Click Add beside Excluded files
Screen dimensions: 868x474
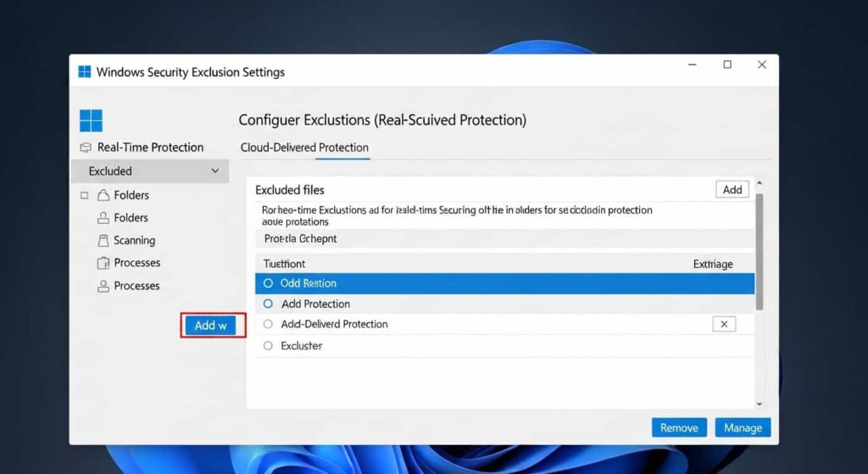pos(732,189)
